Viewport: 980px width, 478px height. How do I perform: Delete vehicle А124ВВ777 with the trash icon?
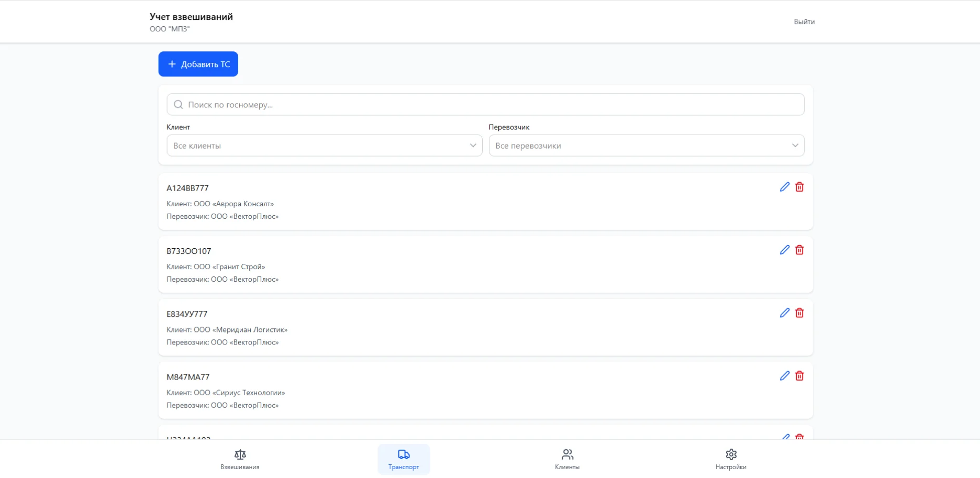(799, 187)
